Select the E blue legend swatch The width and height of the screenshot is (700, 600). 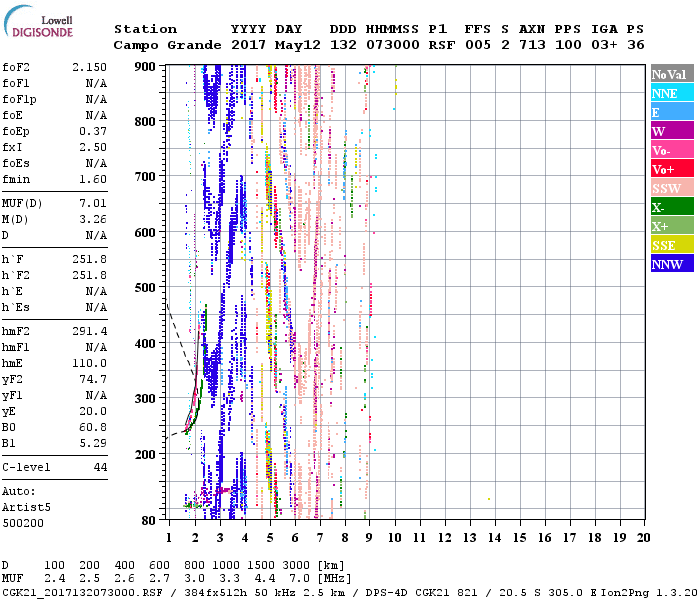click(x=672, y=112)
